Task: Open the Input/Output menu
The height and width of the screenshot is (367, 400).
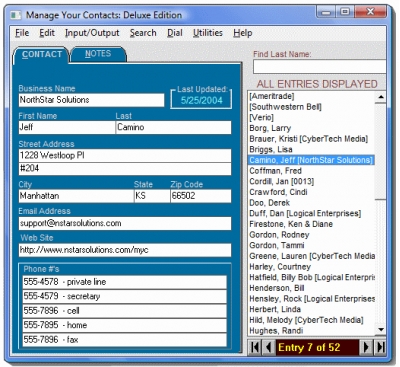Action: tap(92, 33)
